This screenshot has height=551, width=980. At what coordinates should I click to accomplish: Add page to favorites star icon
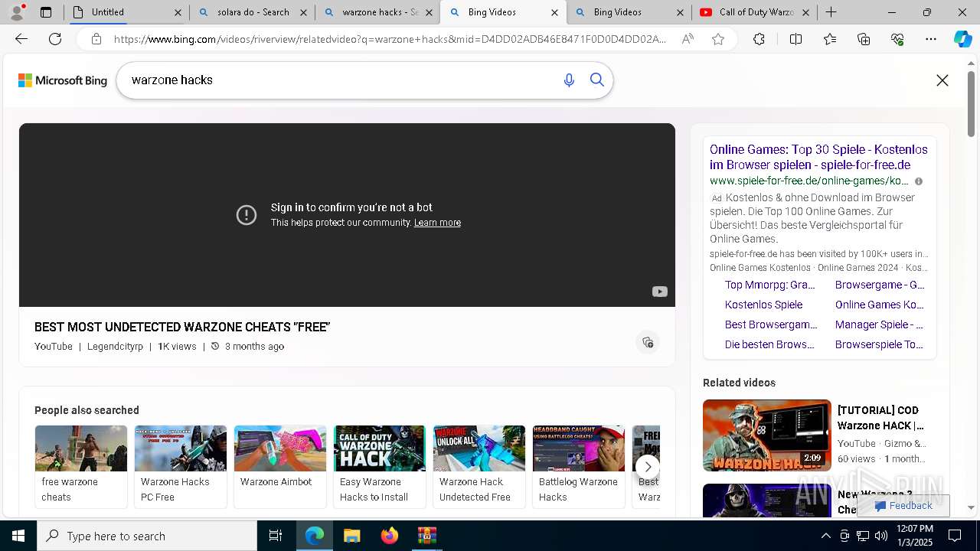(x=718, y=39)
